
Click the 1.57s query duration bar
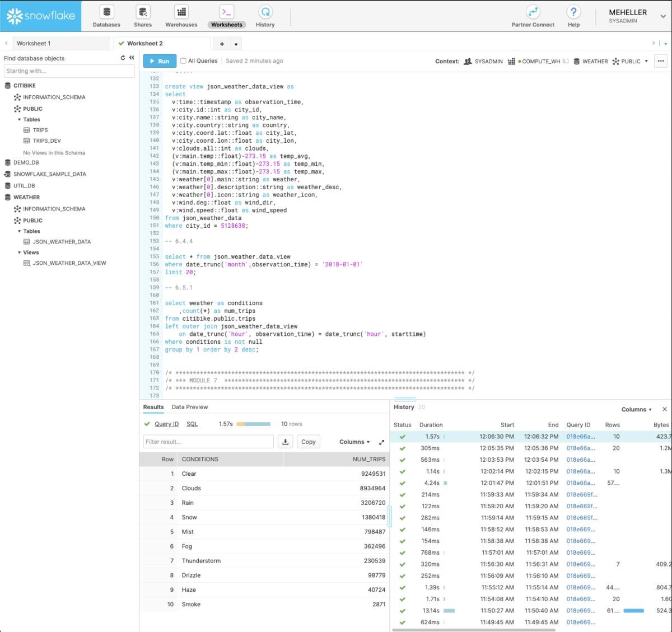[x=254, y=424]
